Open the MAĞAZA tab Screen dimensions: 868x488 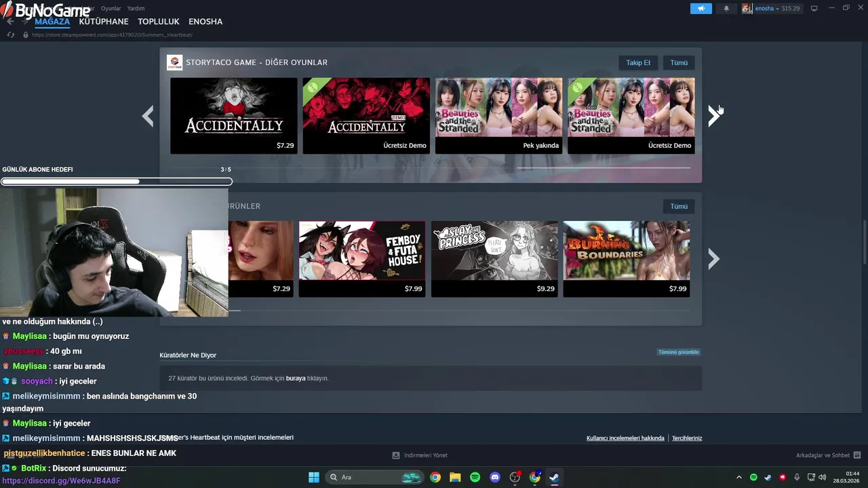pos(52,22)
